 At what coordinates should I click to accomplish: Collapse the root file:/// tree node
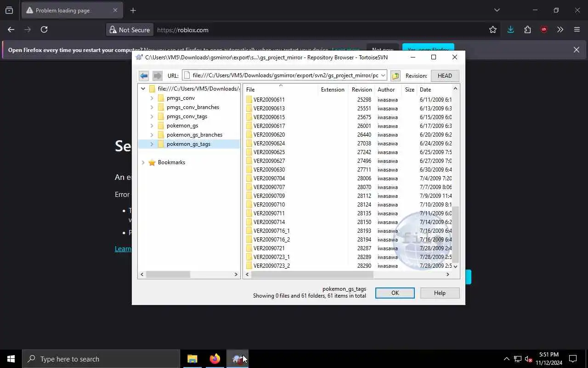143,89
